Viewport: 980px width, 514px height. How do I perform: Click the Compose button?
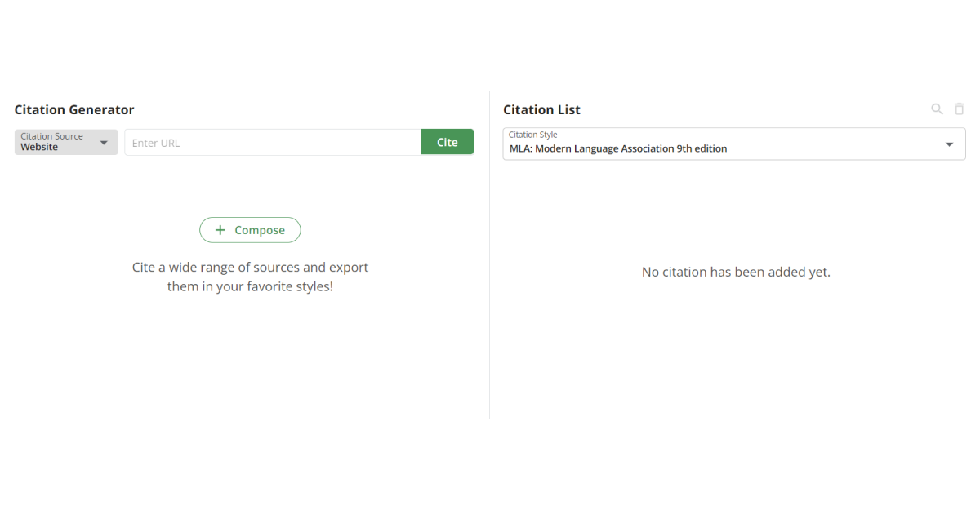click(x=250, y=230)
